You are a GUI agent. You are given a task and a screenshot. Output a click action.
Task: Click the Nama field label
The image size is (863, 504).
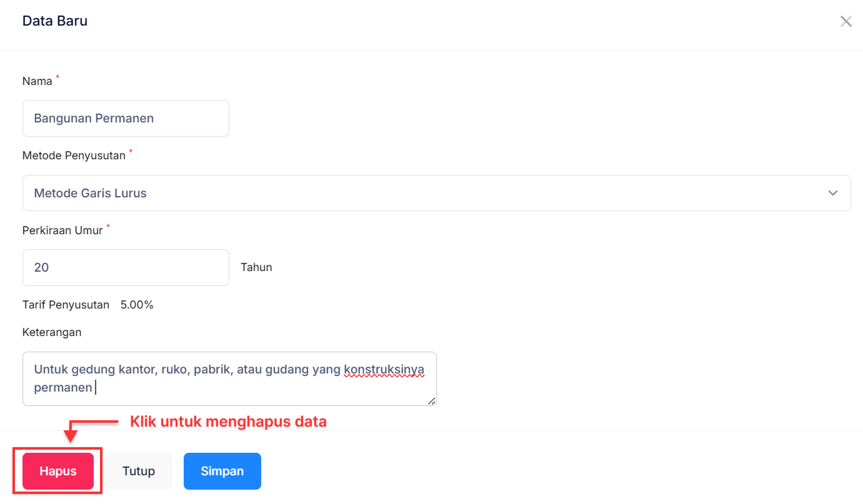point(37,81)
